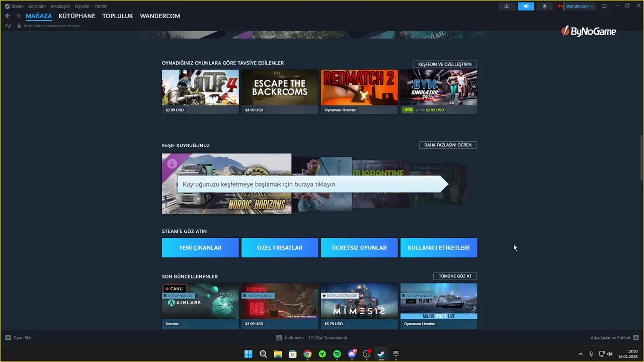644x362 pixels.
Task: Click the TÜMÜNE GÖZ AT button
Action: pyautogui.click(x=455, y=277)
